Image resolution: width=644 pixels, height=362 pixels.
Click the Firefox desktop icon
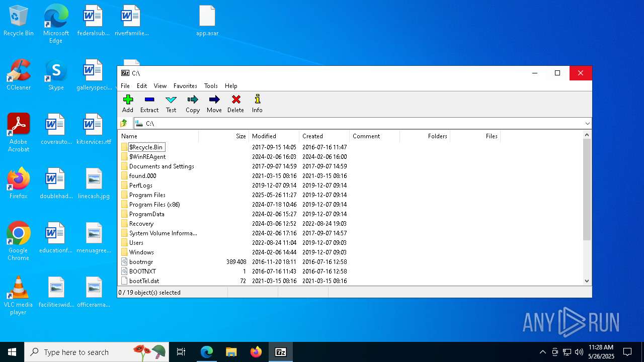(x=19, y=184)
